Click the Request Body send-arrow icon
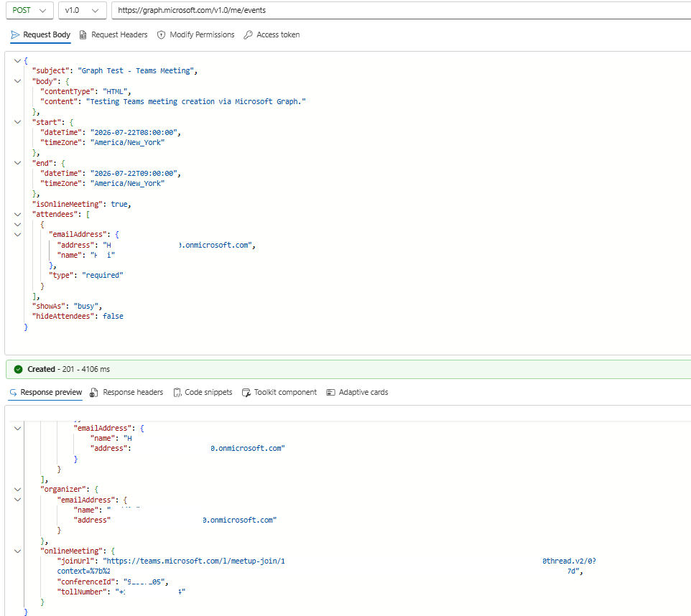Image resolution: width=691 pixels, height=616 pixels. tap(15, 34)
